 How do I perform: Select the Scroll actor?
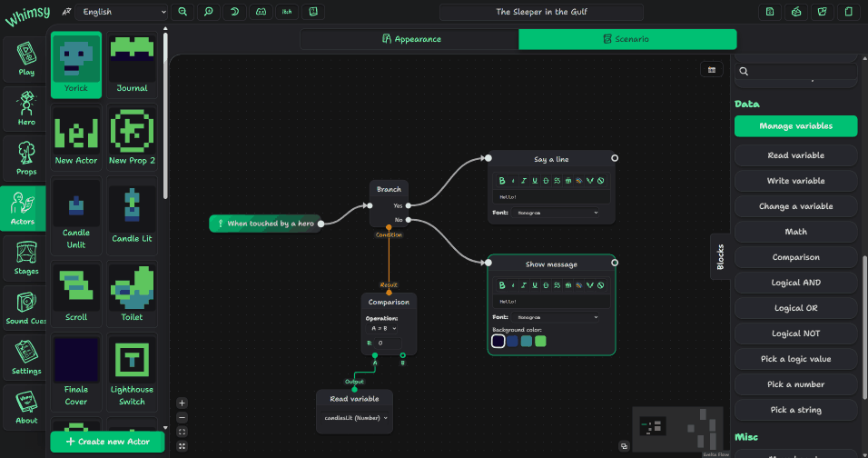76,294
